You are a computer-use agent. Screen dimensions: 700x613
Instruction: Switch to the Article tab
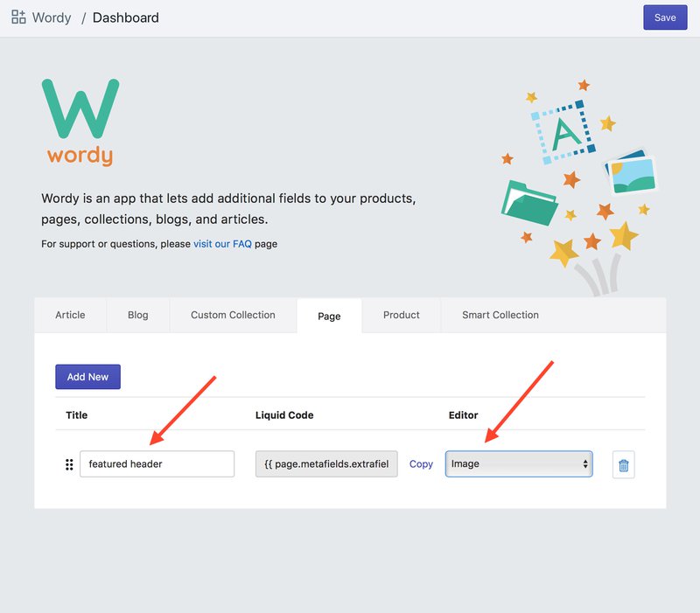70,315
